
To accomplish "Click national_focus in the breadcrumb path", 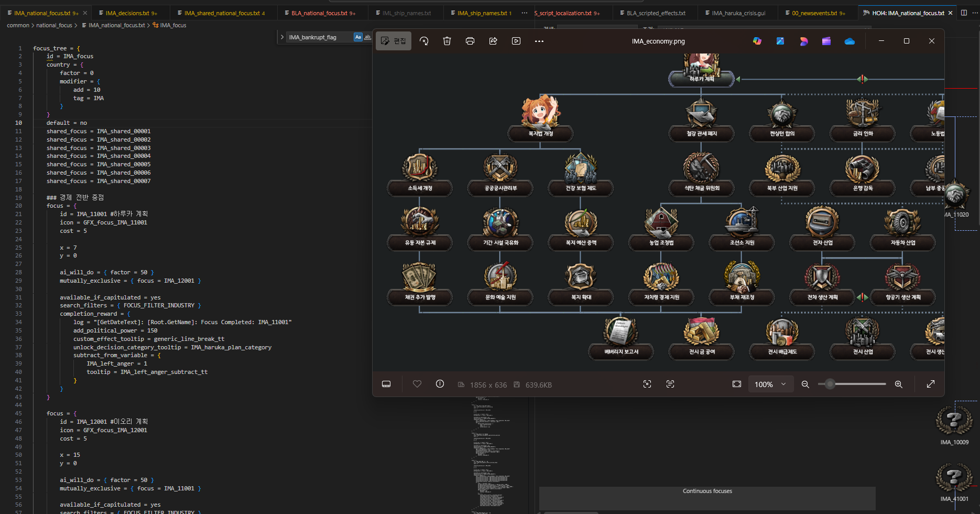I will [54, 25].
